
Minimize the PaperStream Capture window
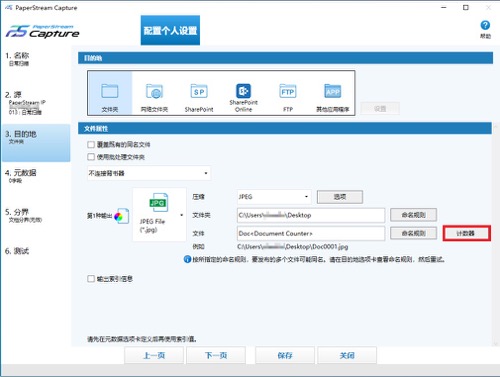tap(444, 7)
